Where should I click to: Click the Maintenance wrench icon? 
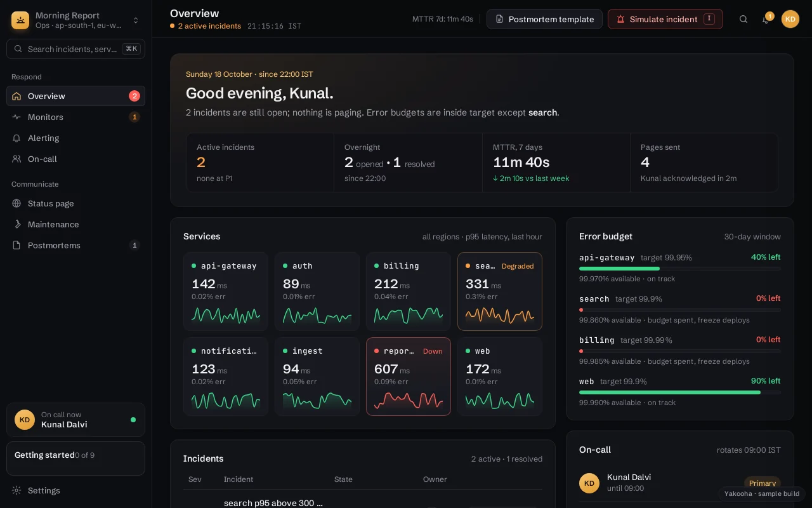tap(16, 224)
